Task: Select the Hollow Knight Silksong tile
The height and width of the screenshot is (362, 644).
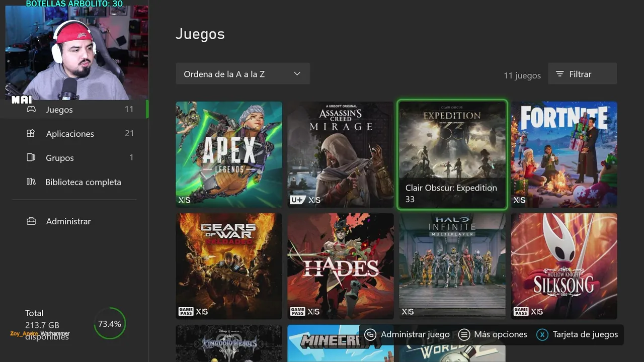Action: pos(564,266)
